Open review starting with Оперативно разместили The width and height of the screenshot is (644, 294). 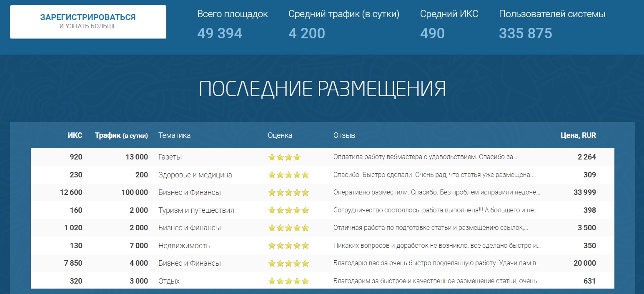(x=437, y=192)
